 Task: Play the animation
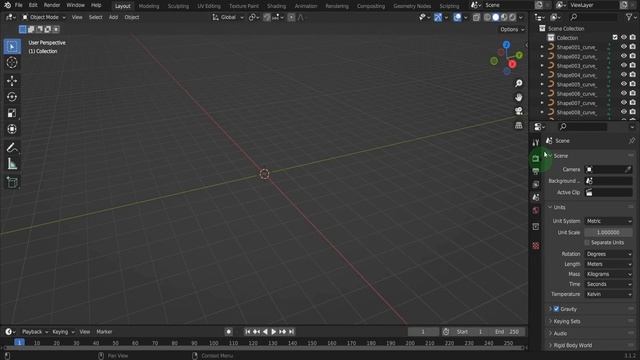(x=274, y=332)
